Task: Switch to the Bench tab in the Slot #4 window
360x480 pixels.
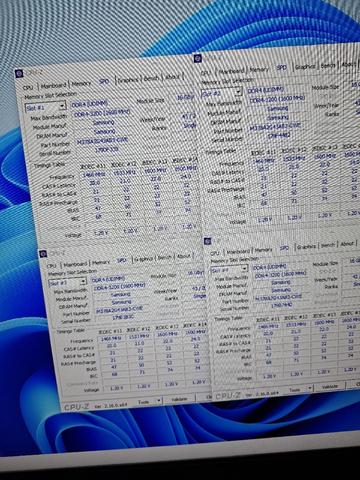Action: pos(327,245)
